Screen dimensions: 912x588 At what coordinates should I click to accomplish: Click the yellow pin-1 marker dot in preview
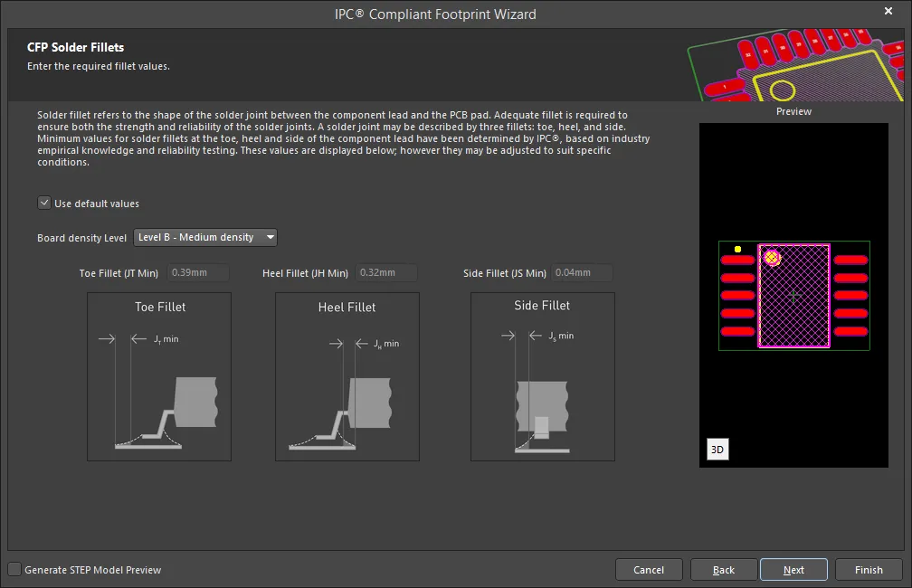(737, 250)
